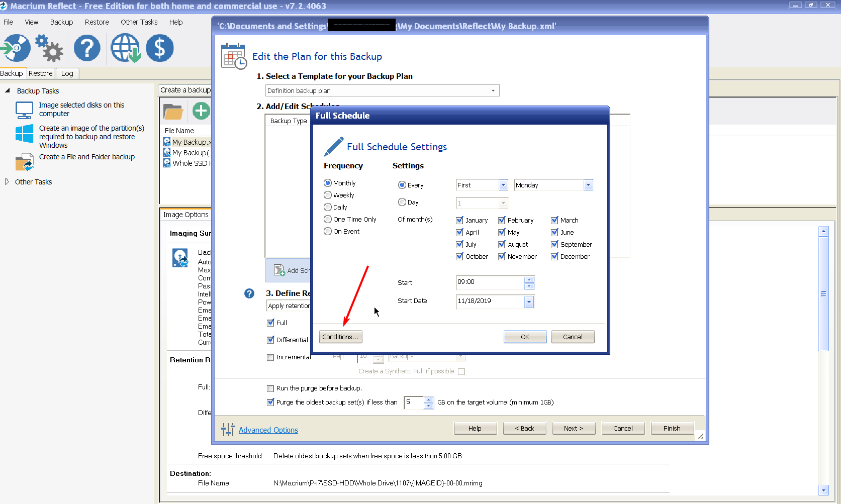Click the open folder icon in backup panel
The height and width of the screenshot is (504, 841).
tap(173, 111)
